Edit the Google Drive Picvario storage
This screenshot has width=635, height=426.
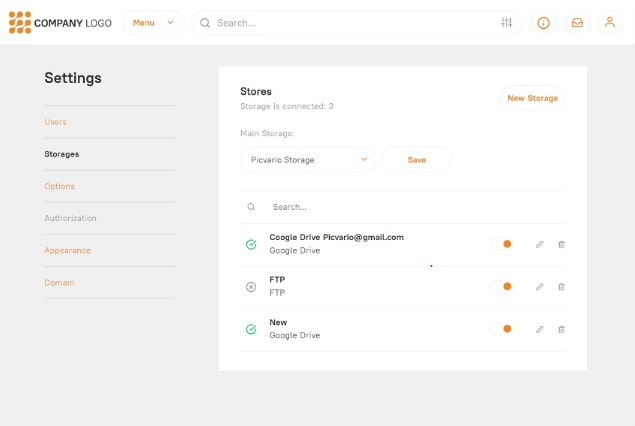click(540, 244)
